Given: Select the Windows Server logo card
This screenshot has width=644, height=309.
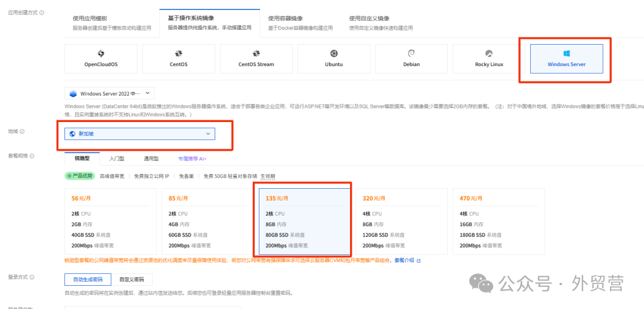Looking at the screenshot, I should click(x=566, y=59).
